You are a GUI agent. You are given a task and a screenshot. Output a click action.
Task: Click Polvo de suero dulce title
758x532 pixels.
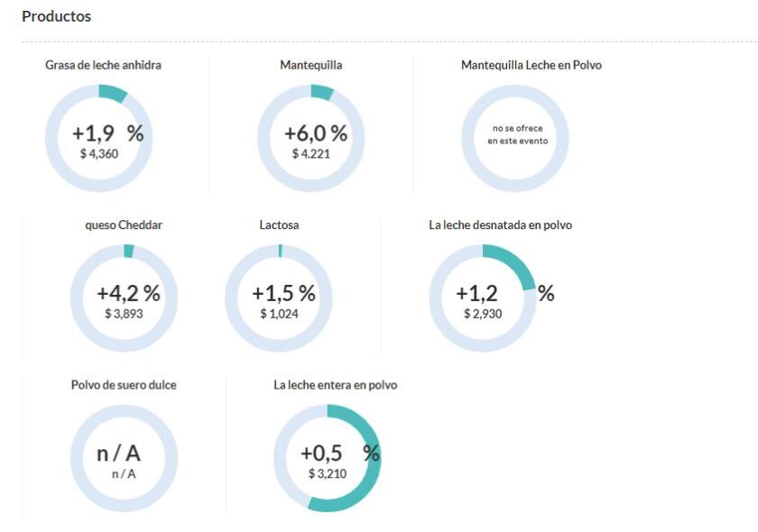(x=124, y=385)
